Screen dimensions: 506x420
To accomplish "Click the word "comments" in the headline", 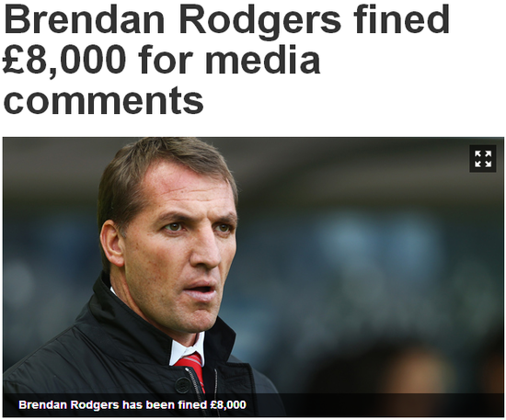I will pyautogui.click(x=104, y=99).
